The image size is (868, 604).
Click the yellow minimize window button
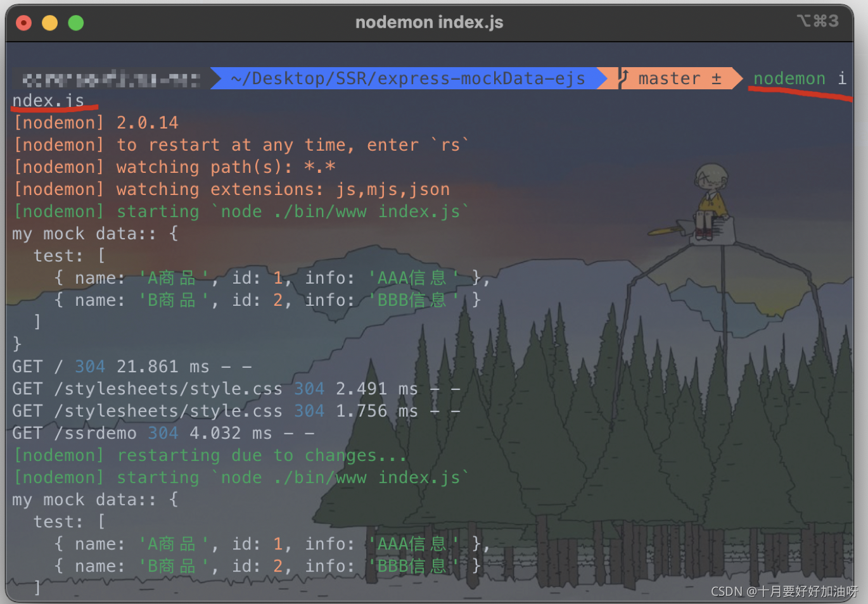[49, 23]
